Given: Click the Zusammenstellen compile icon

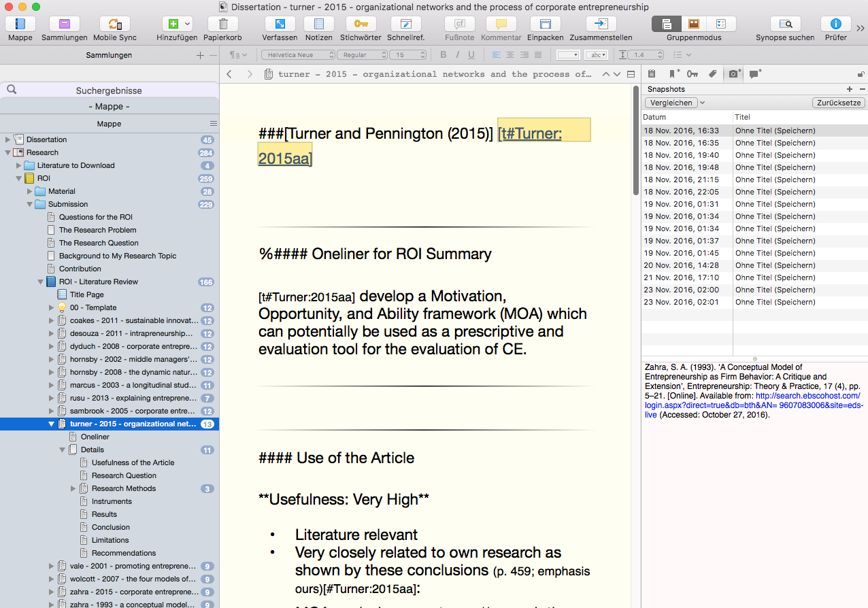Looking at the screenshot, I should pyautogui.click(x=601, y=24).
